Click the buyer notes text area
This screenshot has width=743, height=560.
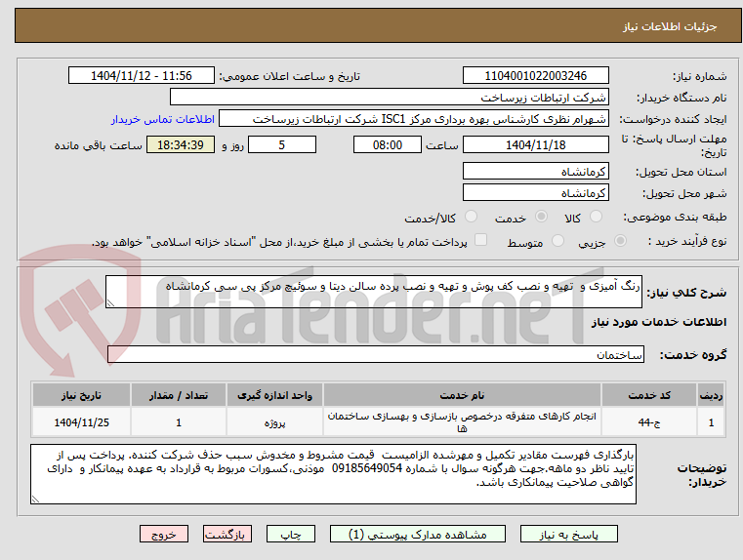coord(333,474)
